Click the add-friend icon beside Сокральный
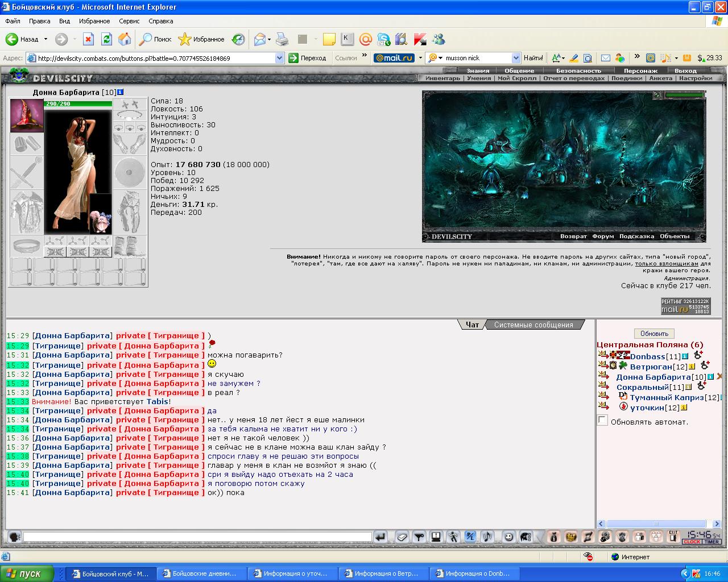 pos(702,386)
